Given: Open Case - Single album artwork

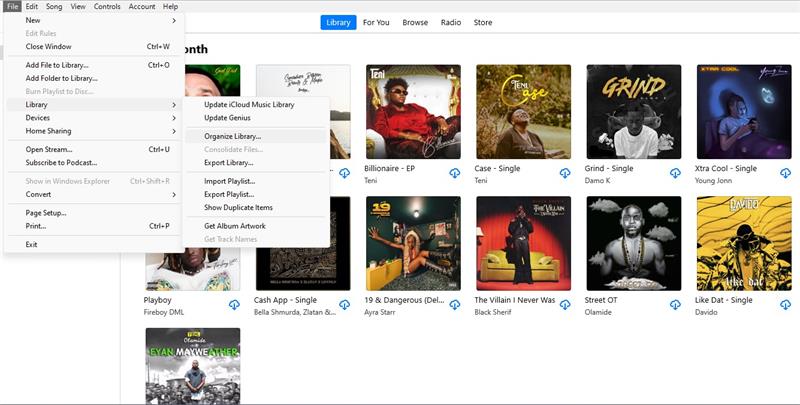Looking at the screenshot, I should point(523,112).
